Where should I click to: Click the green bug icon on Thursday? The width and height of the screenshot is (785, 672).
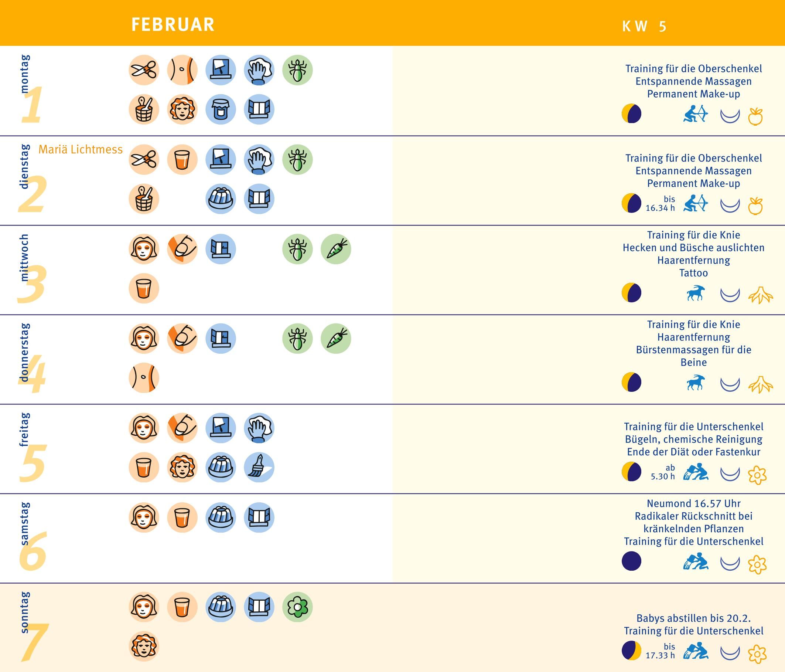pyautogui.click(x=297, y=339)
